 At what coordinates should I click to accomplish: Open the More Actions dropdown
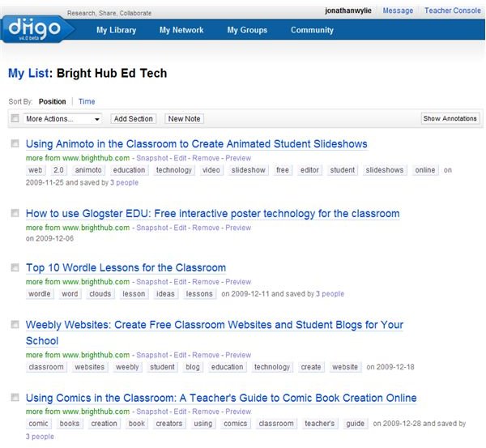[x=62, y=119]
